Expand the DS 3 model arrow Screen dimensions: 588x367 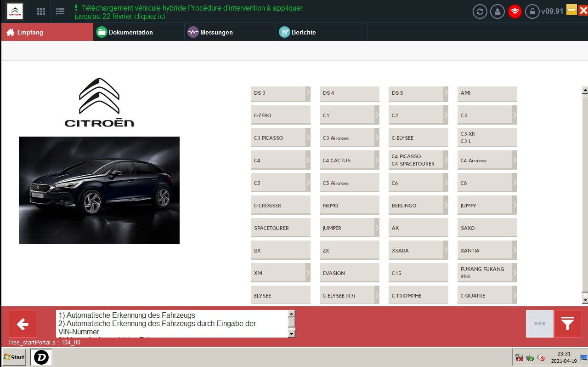pos(308,93)
